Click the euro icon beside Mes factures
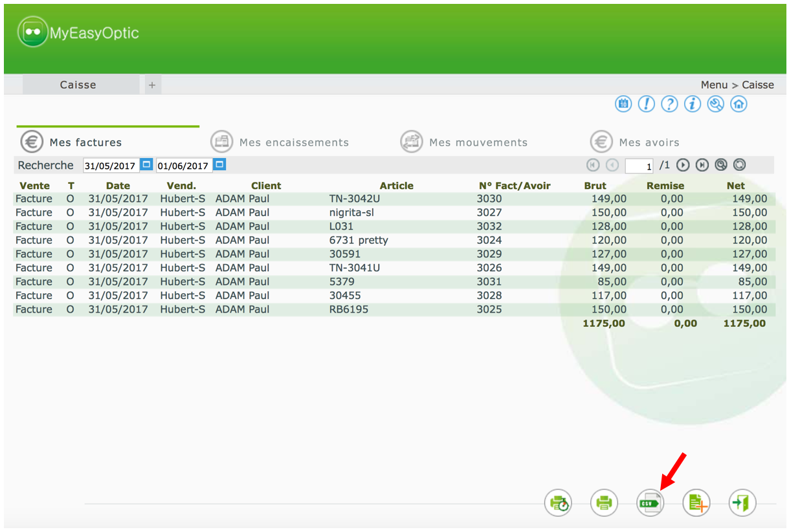This screenshot has width=789, height=532. coord(32,141)
